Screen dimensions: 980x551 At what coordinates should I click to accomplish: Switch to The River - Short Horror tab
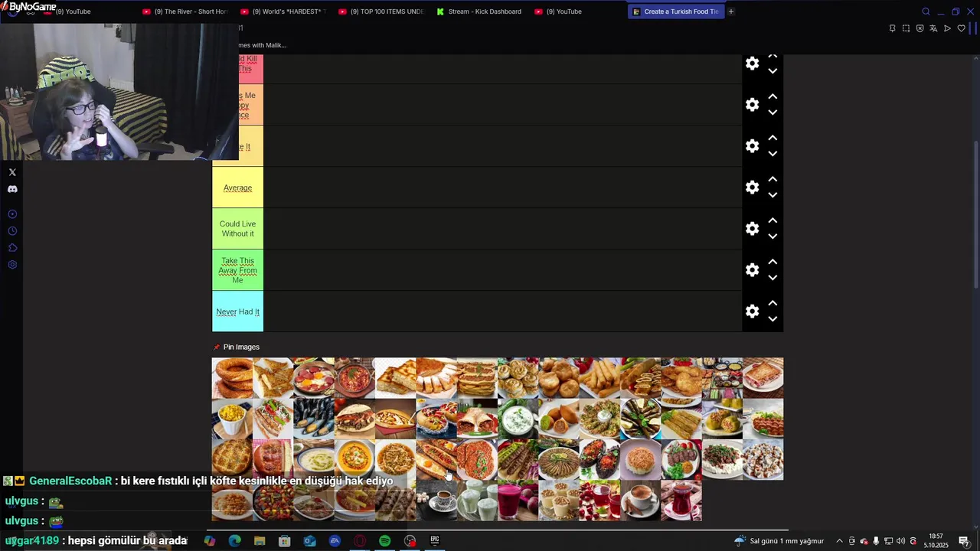185,11
